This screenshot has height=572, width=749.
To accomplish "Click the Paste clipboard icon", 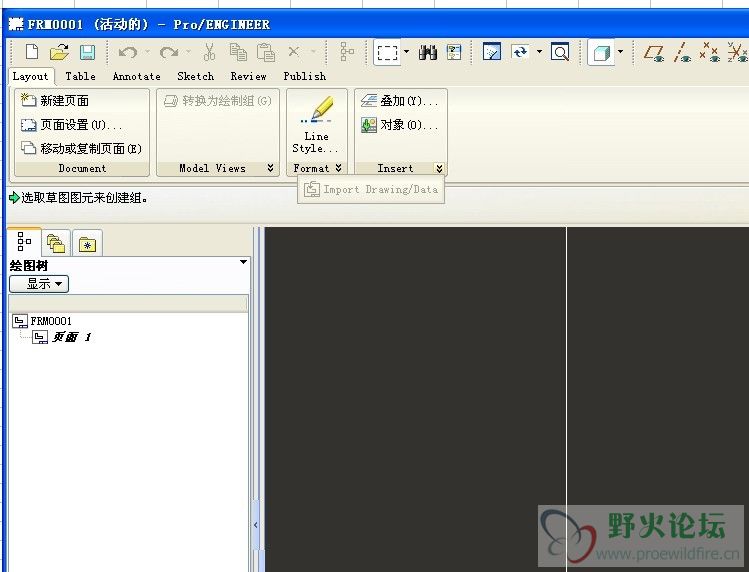I will 266,52.
